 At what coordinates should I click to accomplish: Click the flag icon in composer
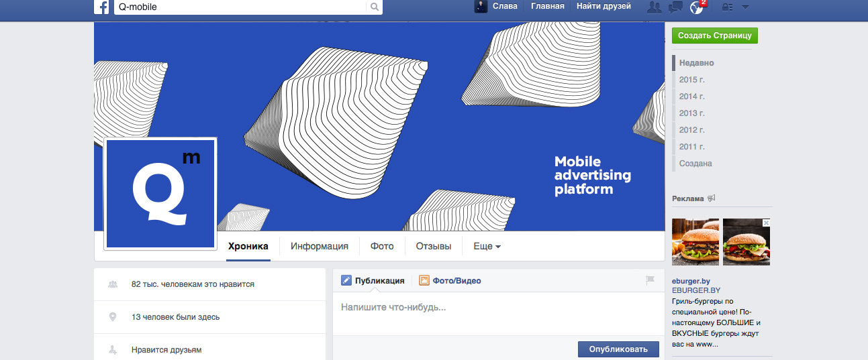point(650,280)
